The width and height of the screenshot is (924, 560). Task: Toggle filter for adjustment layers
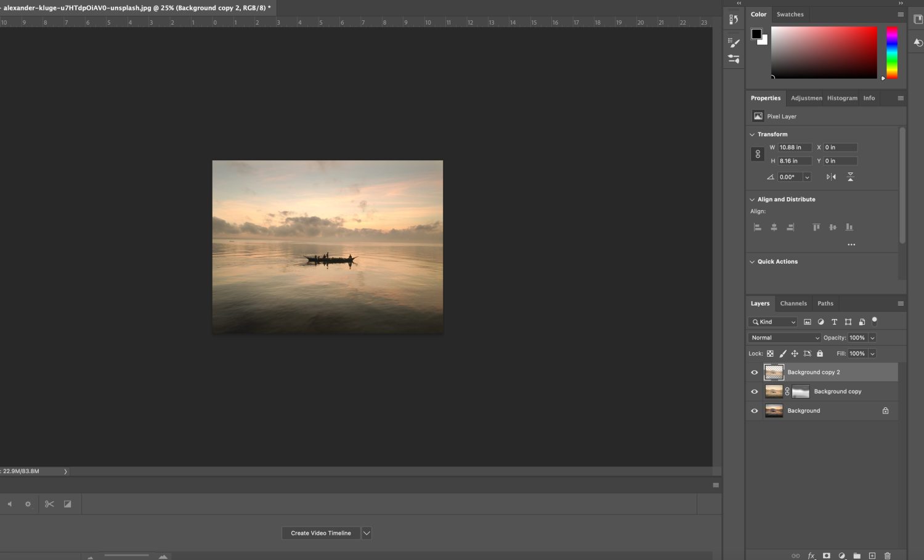[821, 322]
